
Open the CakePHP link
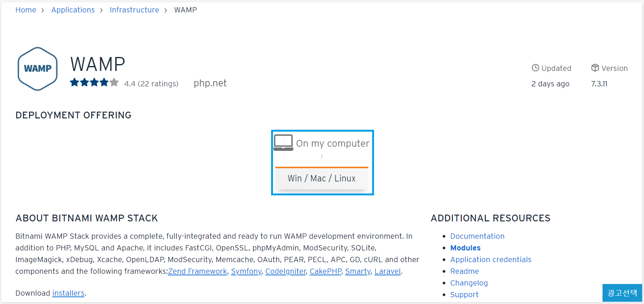[326, 271]
